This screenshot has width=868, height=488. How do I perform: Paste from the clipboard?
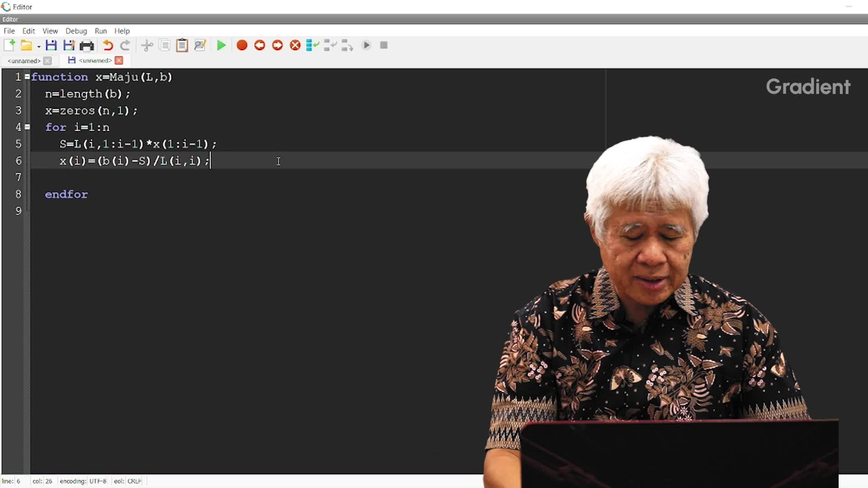pyautogui.click(x=182, y=45)
